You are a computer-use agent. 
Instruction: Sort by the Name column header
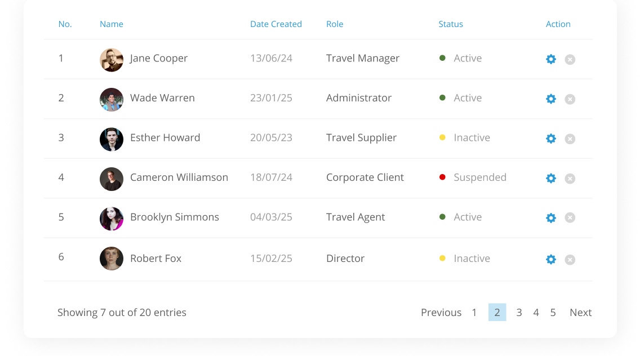pyautogui.click(x=112, y=24)
